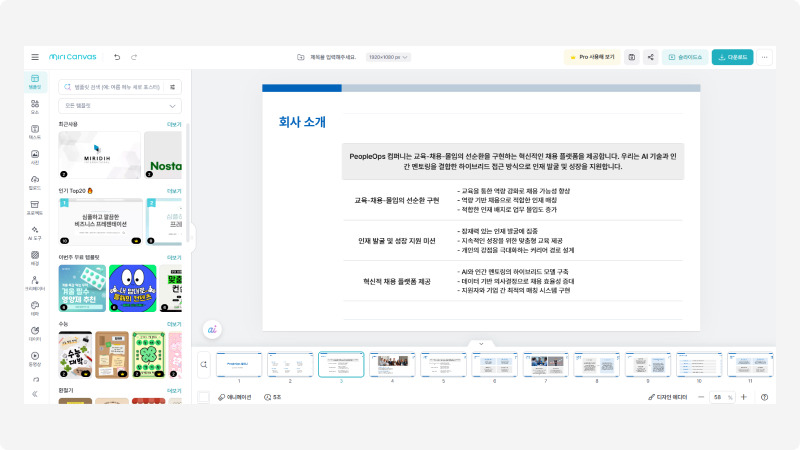Click the Pro 사용해 보기 button

coord(592,57)
